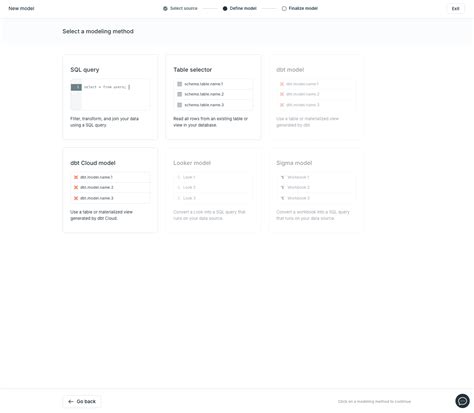The height and width of the screenshot is (413, 474).
Task: Click dbt icon beside dbt.model.name.1 in dbt Cloud card
Action: [76, 177]
